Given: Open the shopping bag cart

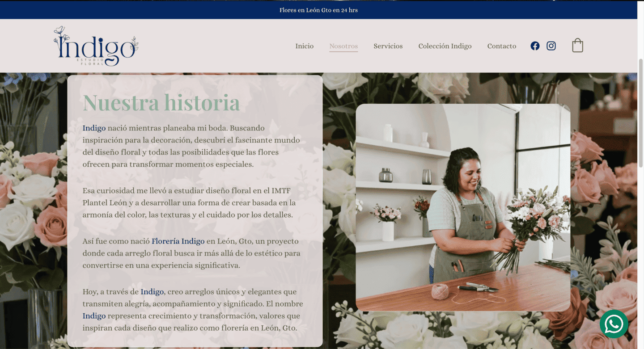Looking at the screenshot, I should [x=577, y=46].
